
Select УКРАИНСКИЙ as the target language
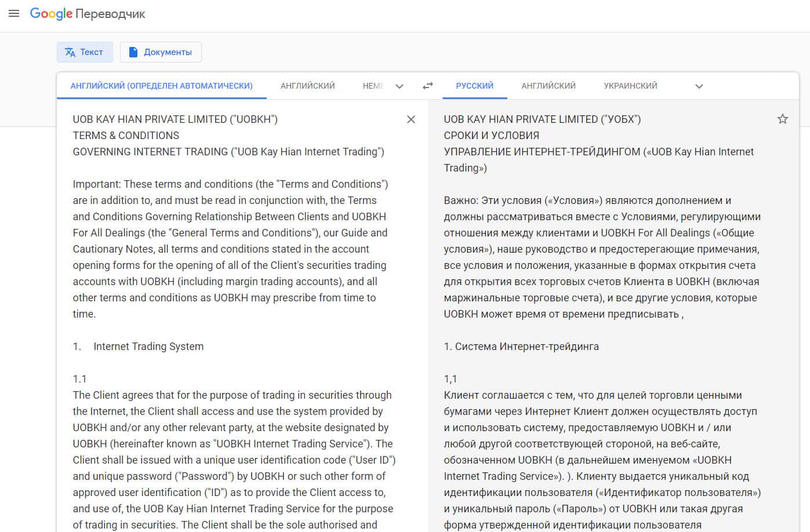pyautogui.click(x=630, y=86)
